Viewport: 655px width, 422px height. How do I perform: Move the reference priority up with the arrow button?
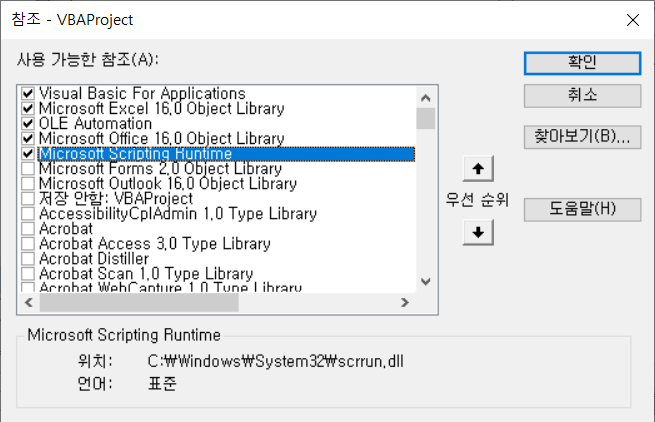(x=478, y=169)
